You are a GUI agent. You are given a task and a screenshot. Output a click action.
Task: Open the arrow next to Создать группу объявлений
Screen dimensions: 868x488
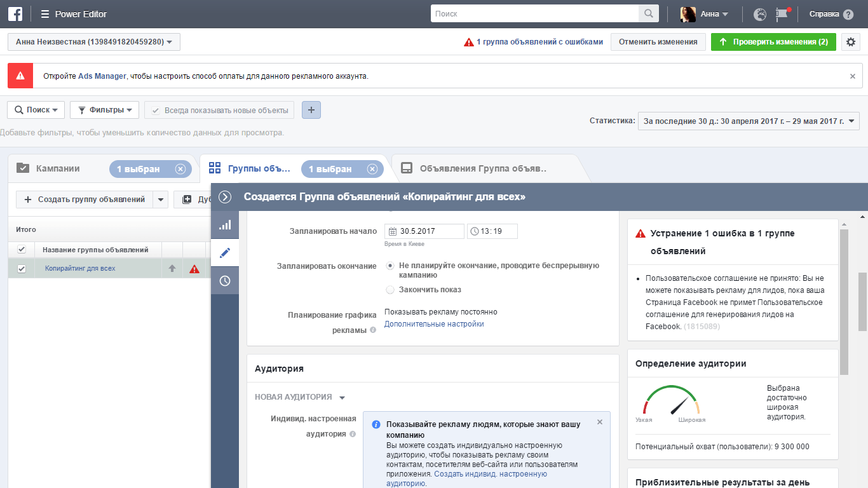coord(161,200)
